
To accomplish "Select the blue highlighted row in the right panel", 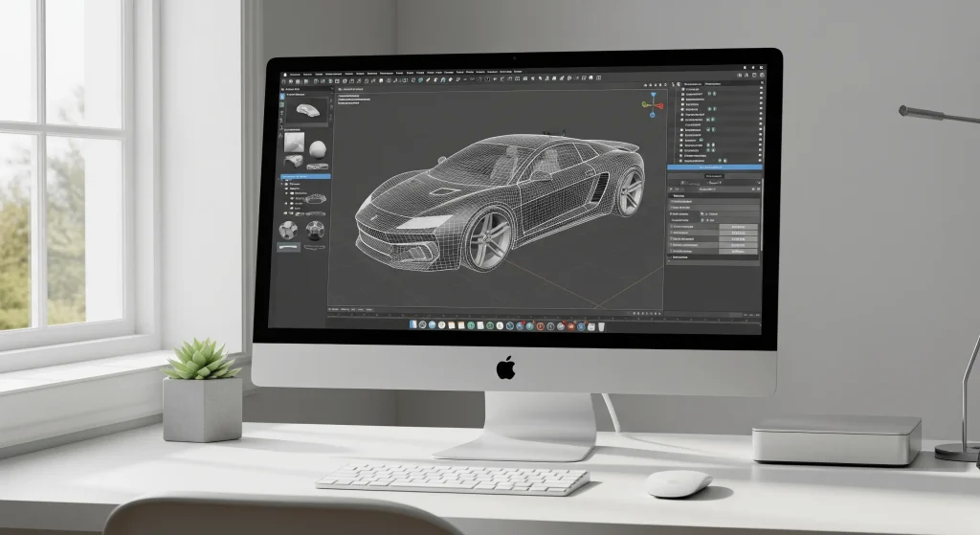I will 714,167.
